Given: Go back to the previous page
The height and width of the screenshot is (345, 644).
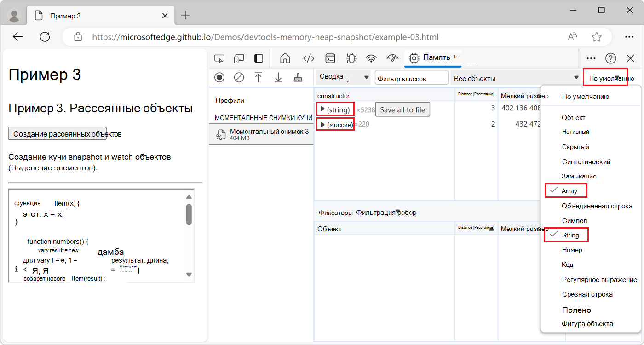Looking at the screenshot, I should point(18,37).
